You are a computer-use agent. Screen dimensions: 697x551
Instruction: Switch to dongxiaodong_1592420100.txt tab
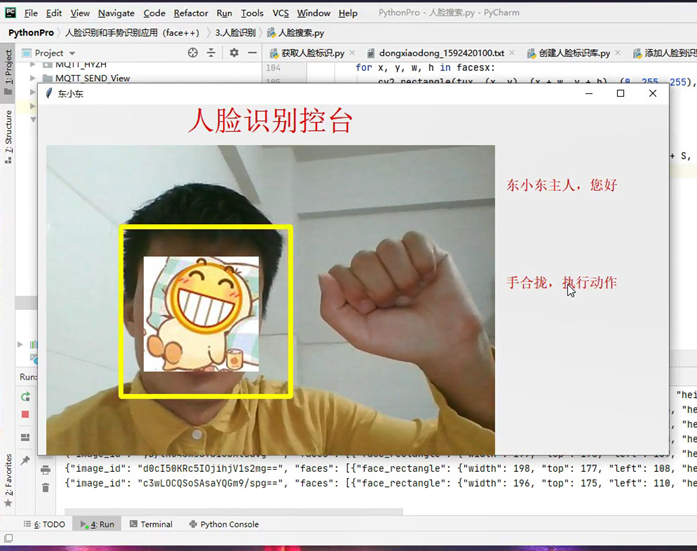[x=436, y=53]
